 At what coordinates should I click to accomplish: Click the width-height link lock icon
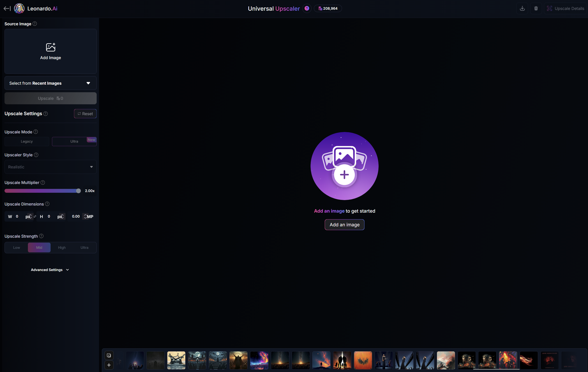pos(35,217)
